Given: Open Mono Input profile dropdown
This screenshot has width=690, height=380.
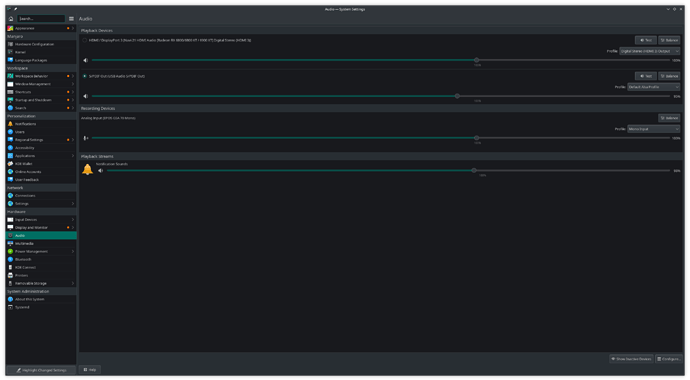Looking at the screenshot, I should tap(653, 129).
